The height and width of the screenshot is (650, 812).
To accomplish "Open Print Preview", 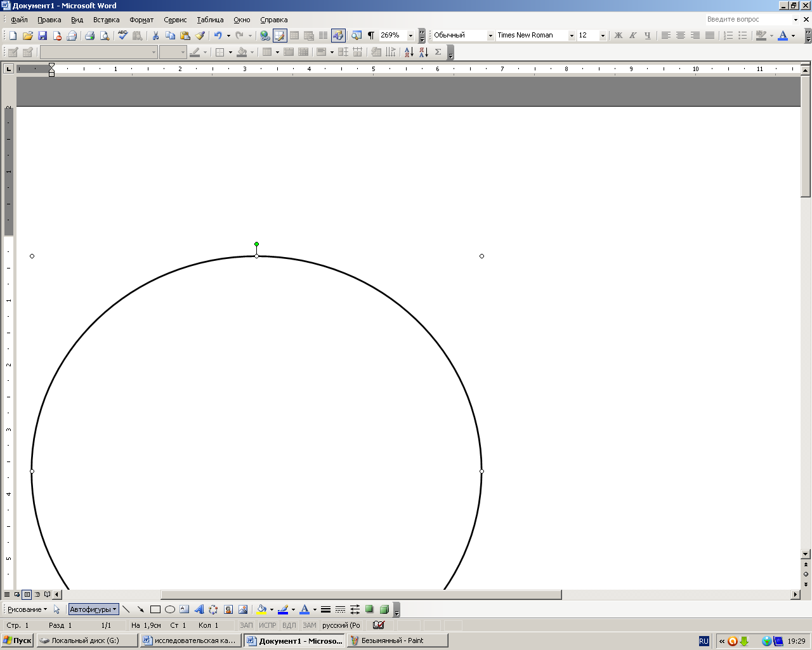I will [105, 36].
